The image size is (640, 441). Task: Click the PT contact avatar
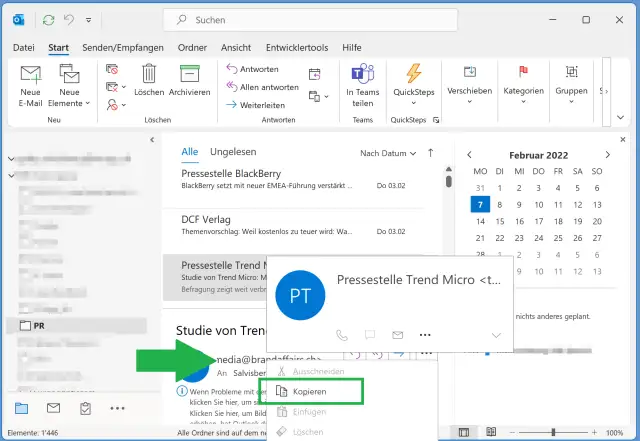point(300,295)
